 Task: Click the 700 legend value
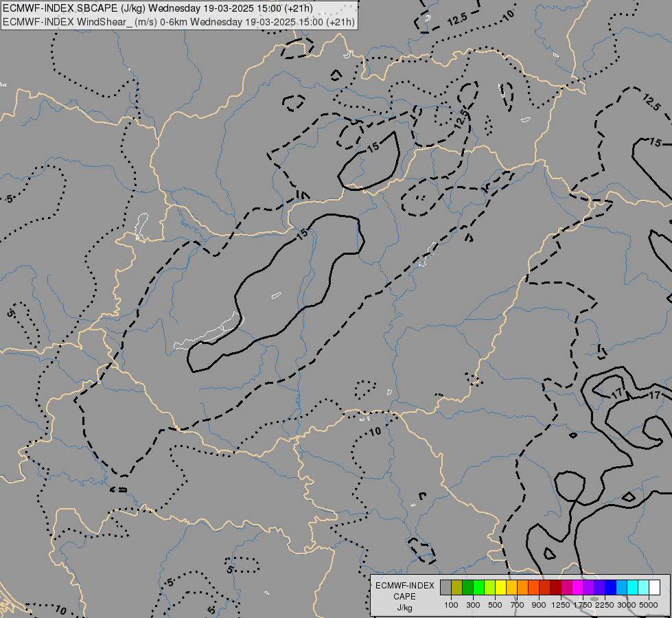click(517, 605)
